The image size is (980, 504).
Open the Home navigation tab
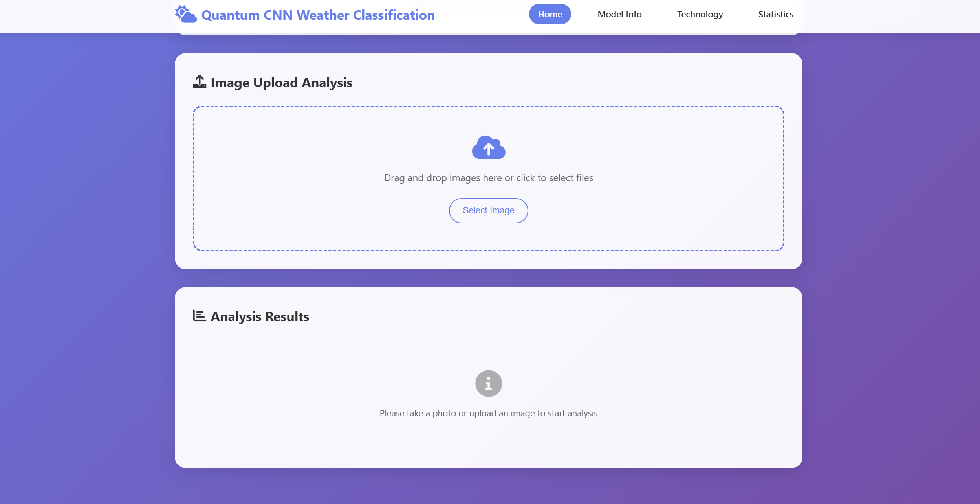(x=550, y=14)
